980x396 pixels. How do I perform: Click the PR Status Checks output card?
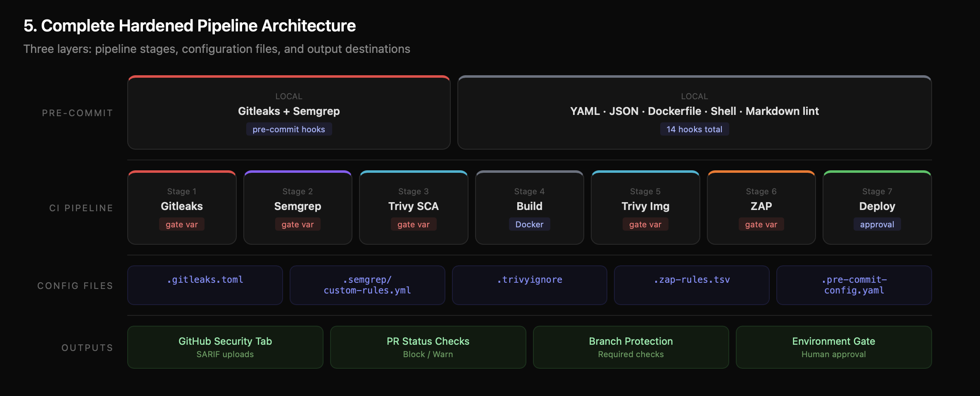click(x=428, y=347)
